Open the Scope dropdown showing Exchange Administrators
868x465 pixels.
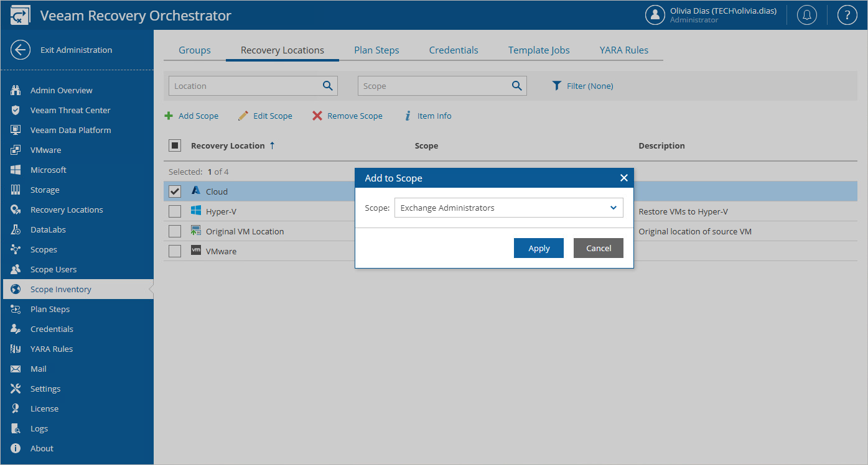point(509,208)
